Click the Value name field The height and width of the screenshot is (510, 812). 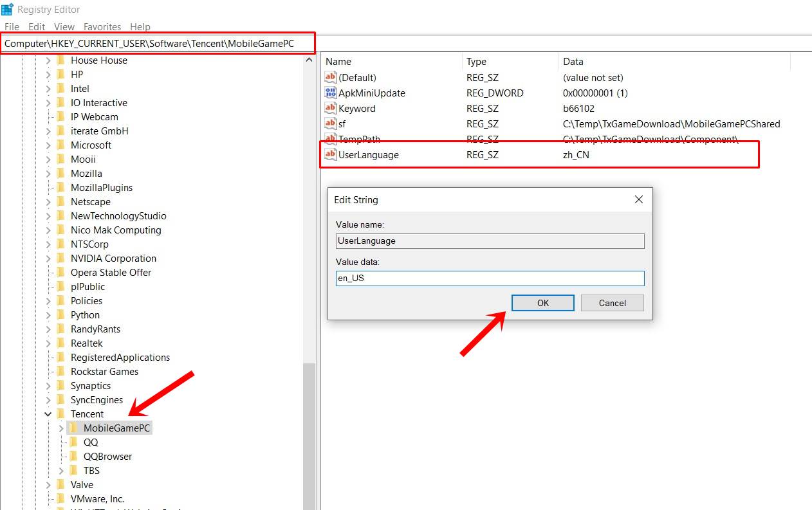click(490, 241)
